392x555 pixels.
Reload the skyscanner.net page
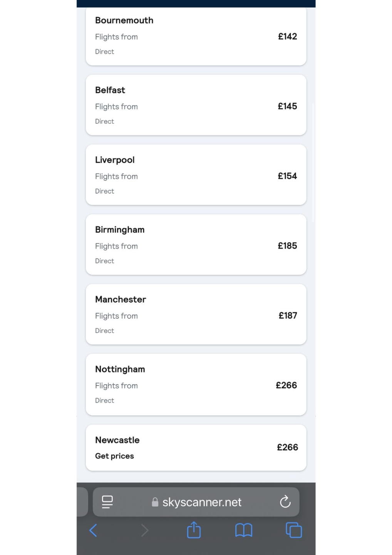click(x=285, y=502)
